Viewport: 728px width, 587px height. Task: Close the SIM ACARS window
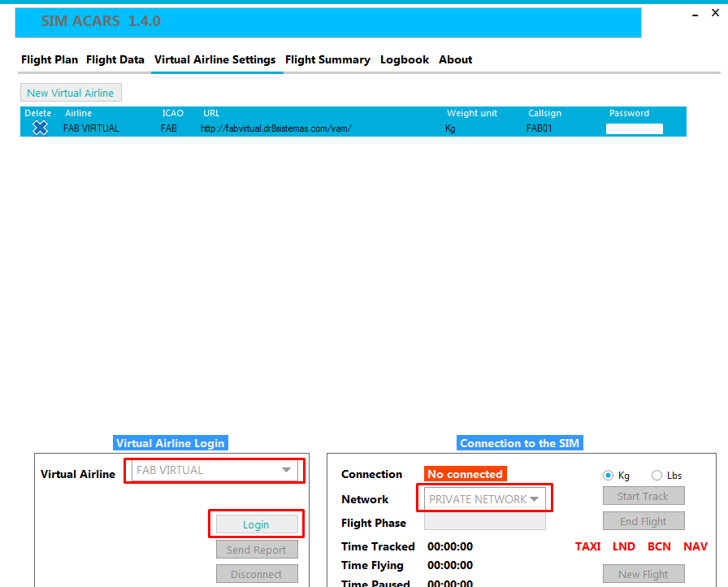tap(715, 13)
